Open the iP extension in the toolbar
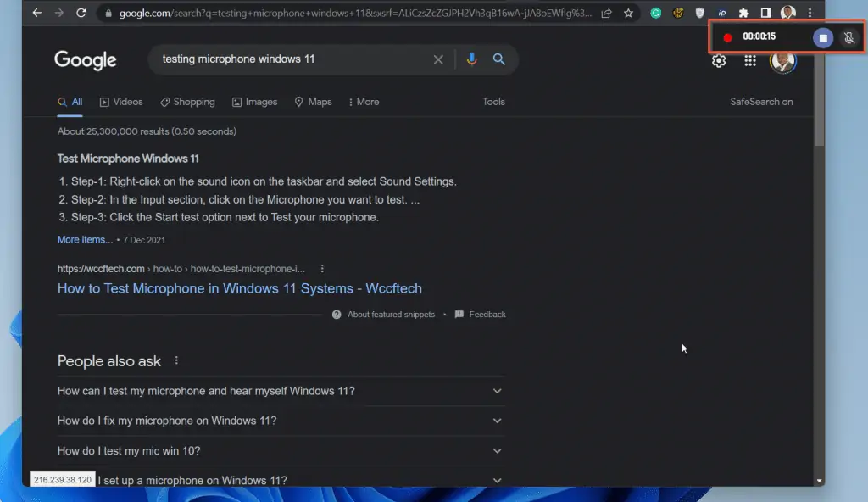This screenshot has width=868, height=502. [x=721, y=13]
